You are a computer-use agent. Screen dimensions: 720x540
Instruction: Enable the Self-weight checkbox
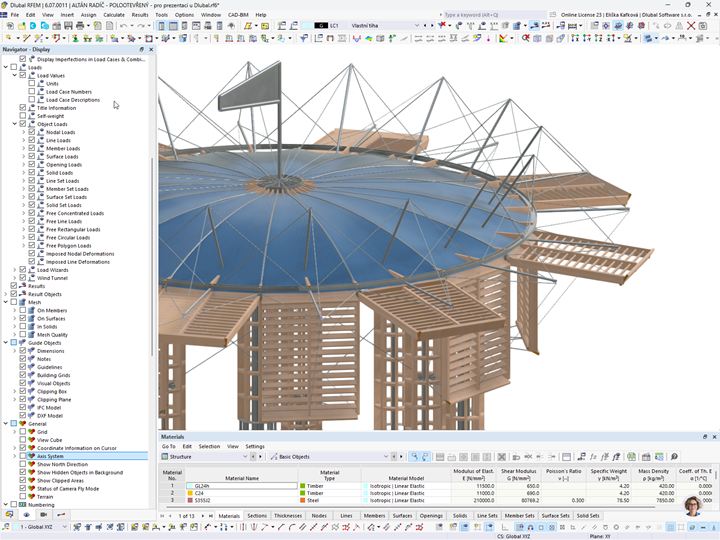pyautogui.click(x=22, y=116)
